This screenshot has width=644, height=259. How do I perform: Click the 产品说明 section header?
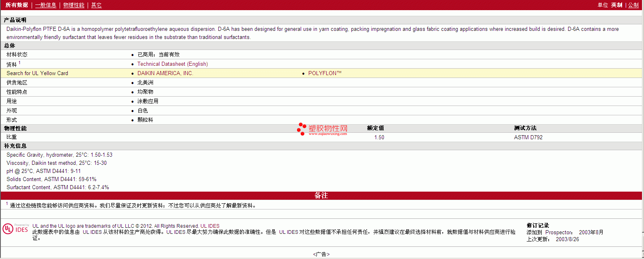pyautogui.click(x=15, y=20)
